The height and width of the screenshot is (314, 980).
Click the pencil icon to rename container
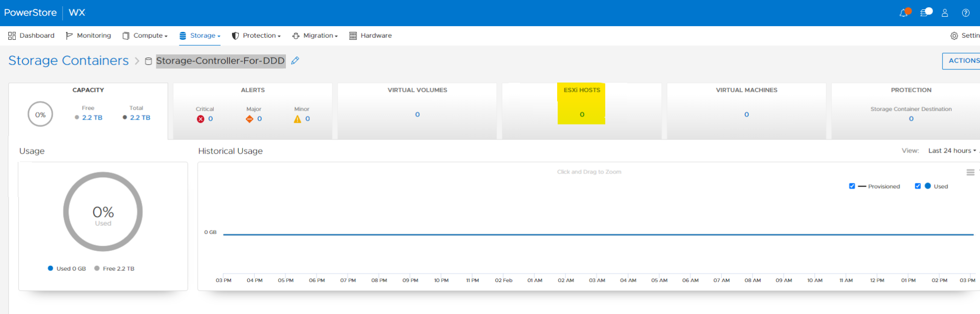[x=295, y=61]
